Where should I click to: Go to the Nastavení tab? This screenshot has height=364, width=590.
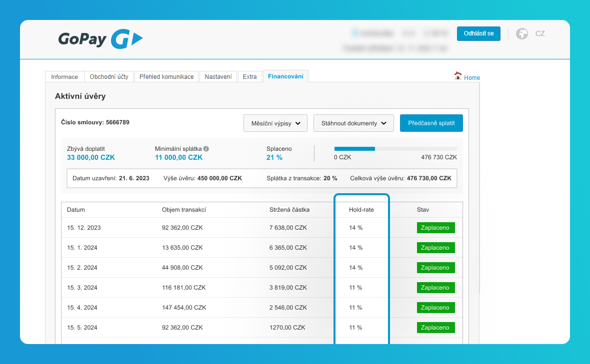pos(218,76)
